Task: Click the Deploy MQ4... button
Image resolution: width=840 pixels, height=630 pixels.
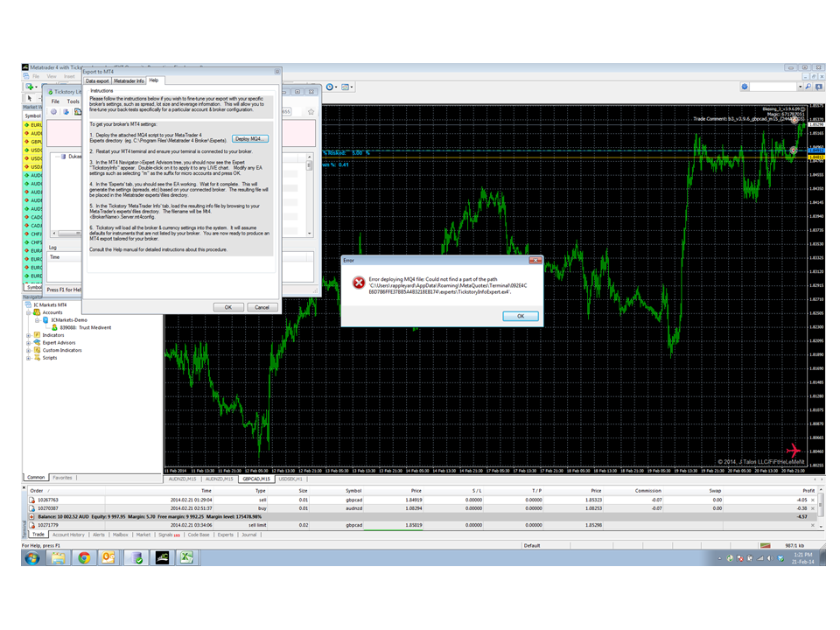Action: [x=249, y=139]
